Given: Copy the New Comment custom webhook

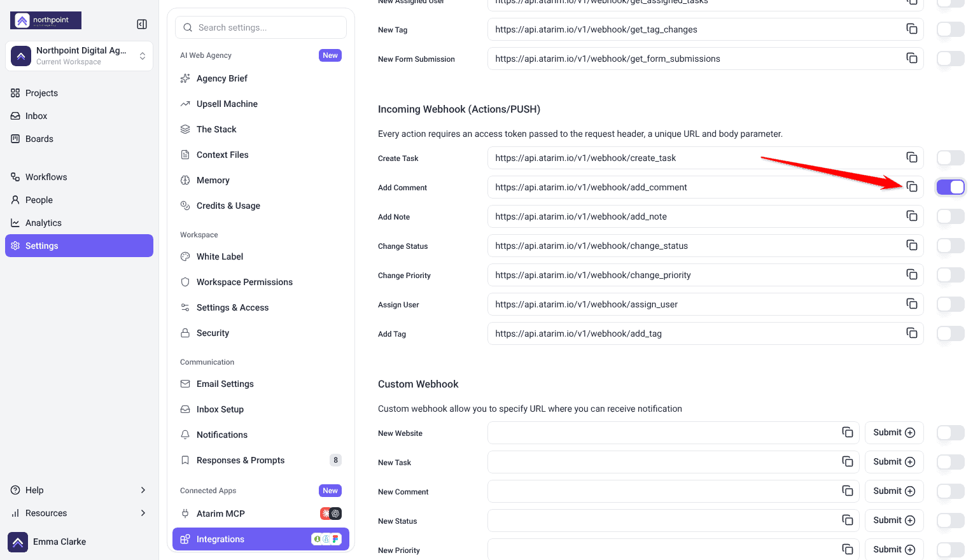Looking at the screenshot, I should [847, 491].
